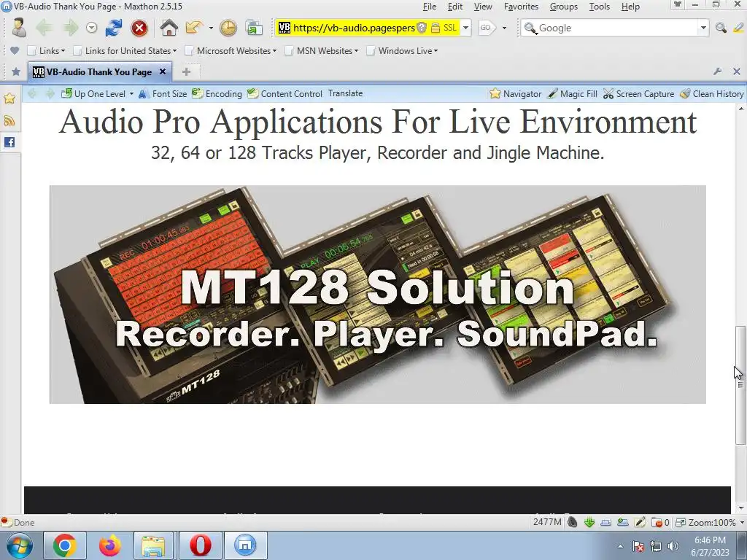The width and height of the screenshot is (747, 560).
Task: Click status bar speaker mute icon
Action: point(573,522)
